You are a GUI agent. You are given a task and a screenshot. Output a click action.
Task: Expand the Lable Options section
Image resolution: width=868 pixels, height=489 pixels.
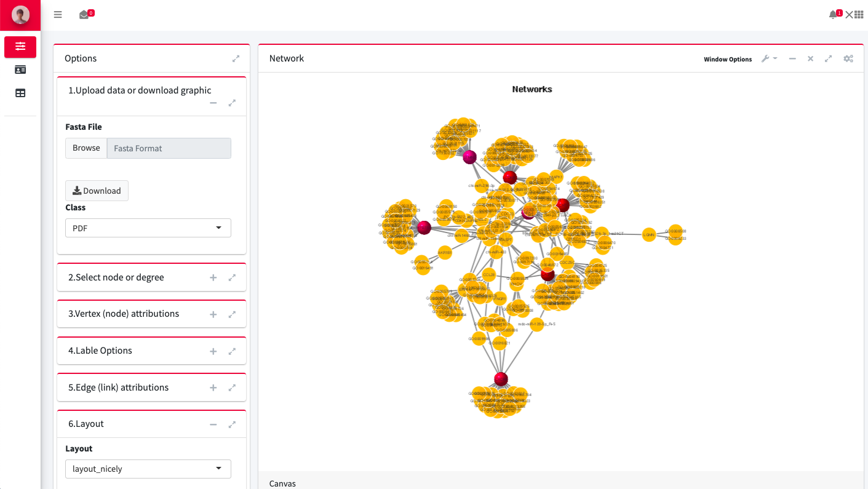[213, 351]
